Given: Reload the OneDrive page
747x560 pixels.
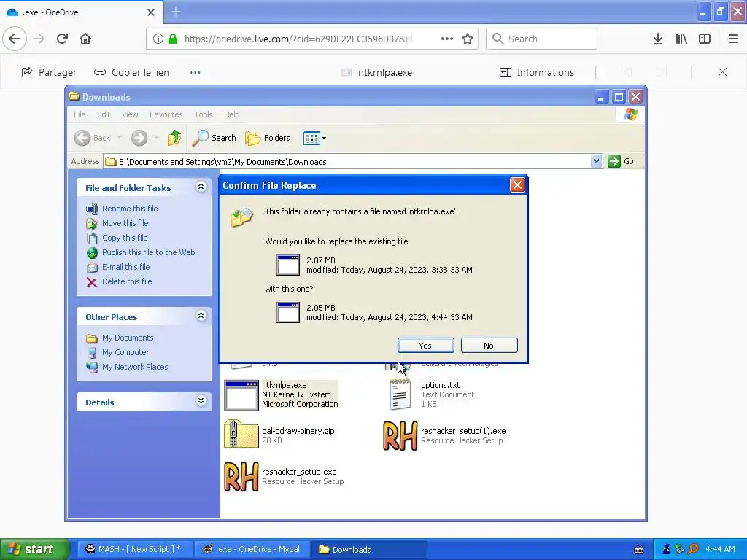Looking at the screenshot, I should (x=62, y=39).
